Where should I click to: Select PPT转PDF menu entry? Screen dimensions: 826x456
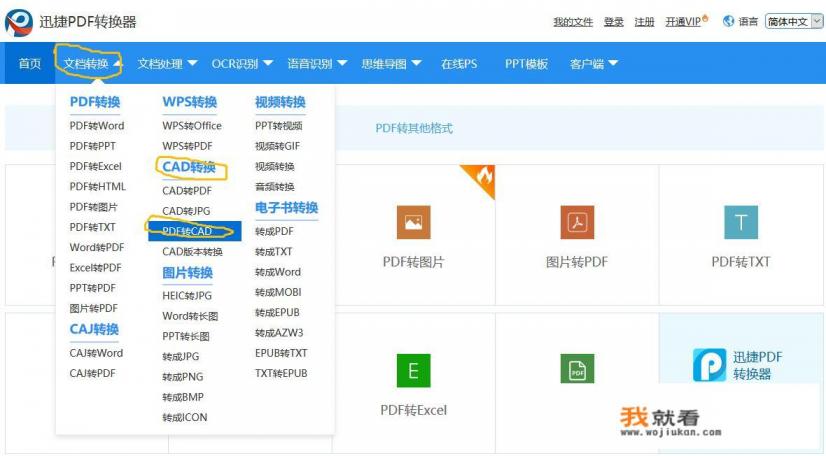pos(92,288)
